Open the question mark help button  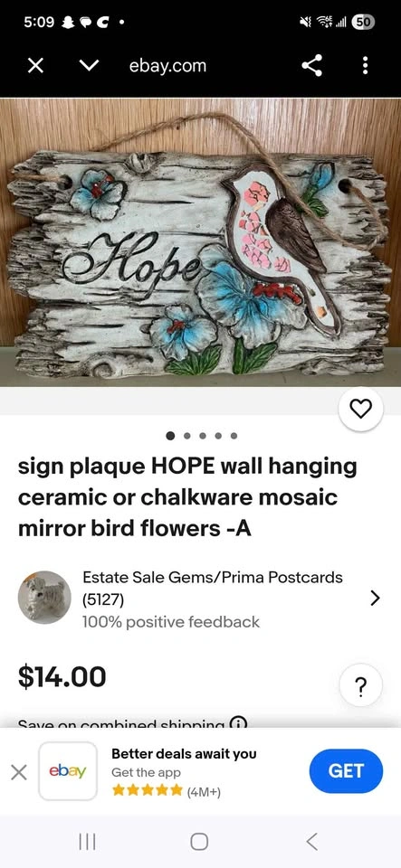(360, 686)
